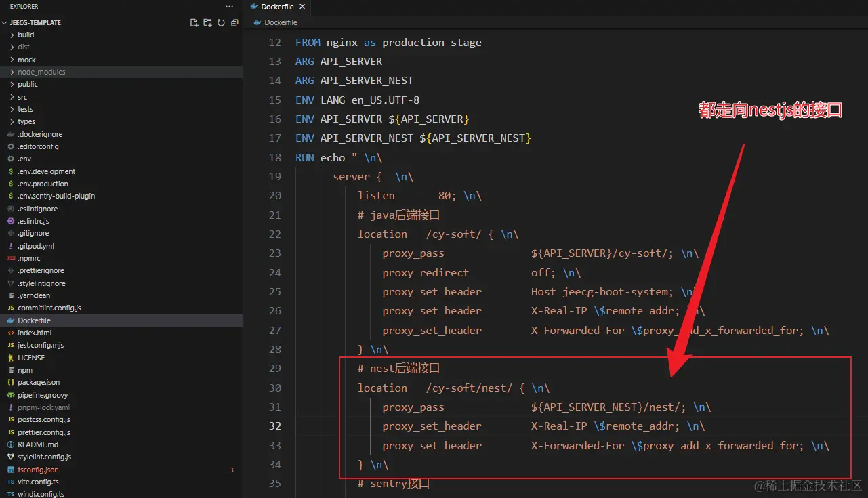Open the pnpm-lock.yaml file

click(121, 407)
